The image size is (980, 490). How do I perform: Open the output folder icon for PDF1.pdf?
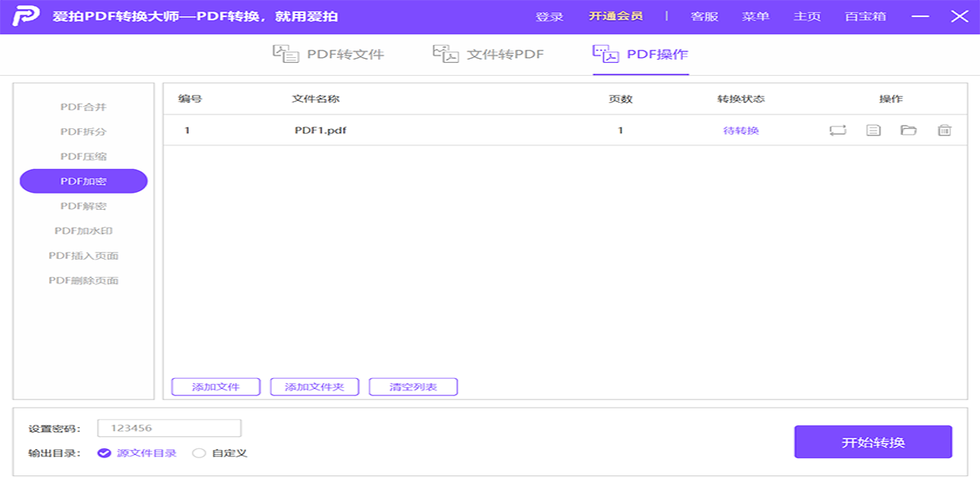click(x=908, y=130)
